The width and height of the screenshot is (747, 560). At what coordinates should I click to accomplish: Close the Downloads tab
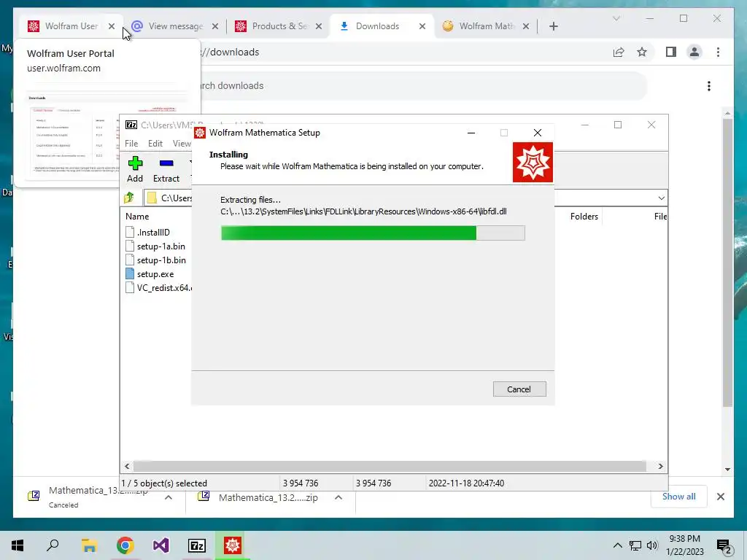point(422,26)
